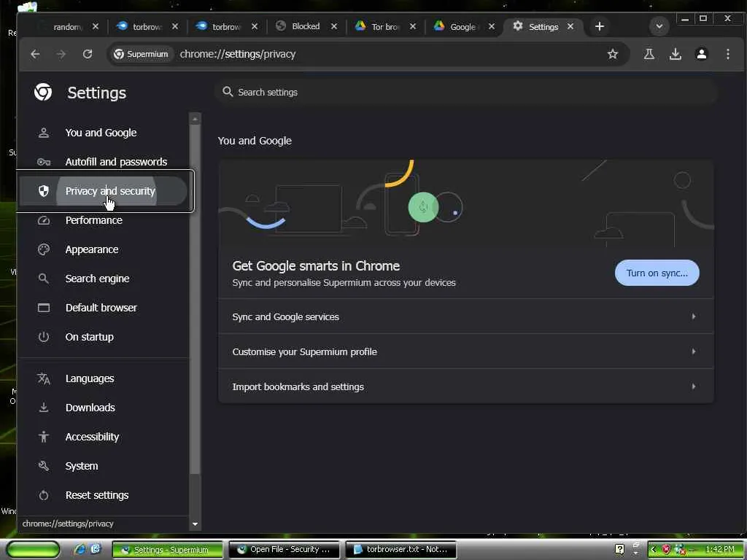Viewport: 747px width, 560px height.
Task: Open the experiments flask icon
Action: [x=649, y=54]
